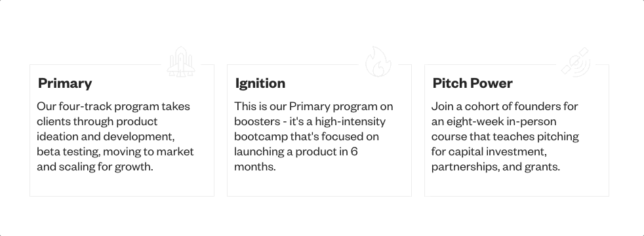Click the word "months." in Ignition card
Screen dimensions: 644x236
pyautogui.click(x=254, y=167)
